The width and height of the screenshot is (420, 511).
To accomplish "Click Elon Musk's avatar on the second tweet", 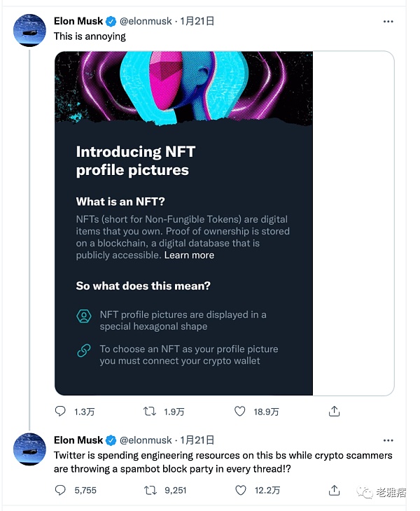I will click(x=30, y=449).
